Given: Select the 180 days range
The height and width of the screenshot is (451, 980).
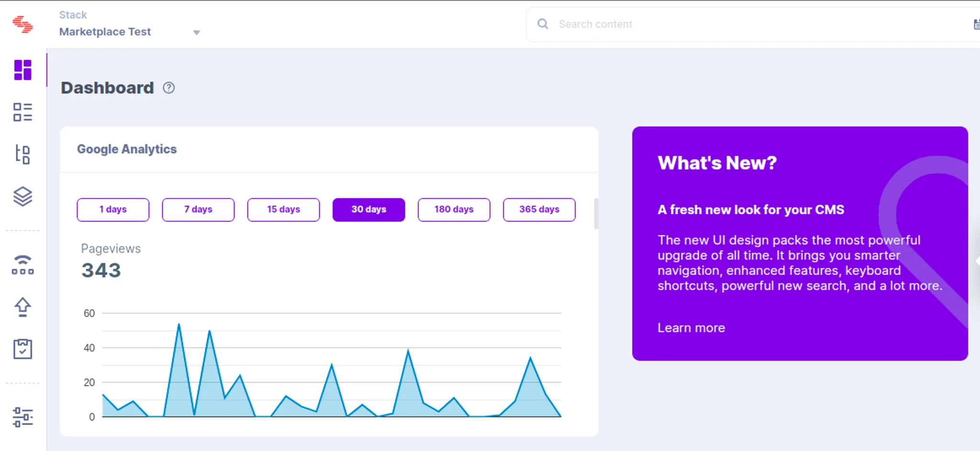Looking at the screenshot, I should [454, 209].
